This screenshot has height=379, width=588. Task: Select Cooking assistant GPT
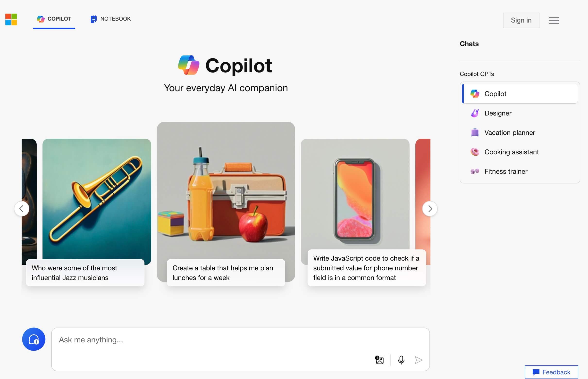(520, 152)
